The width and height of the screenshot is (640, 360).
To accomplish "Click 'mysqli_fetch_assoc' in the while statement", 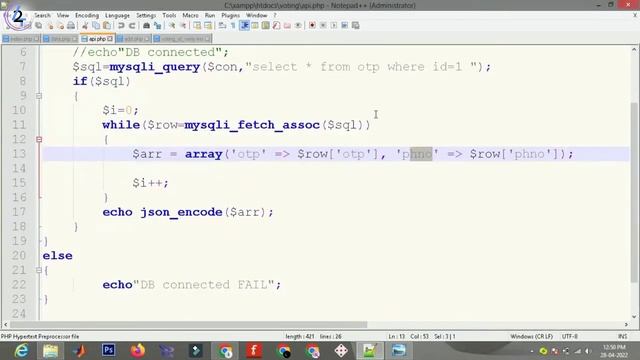I will tap(252, 125).
